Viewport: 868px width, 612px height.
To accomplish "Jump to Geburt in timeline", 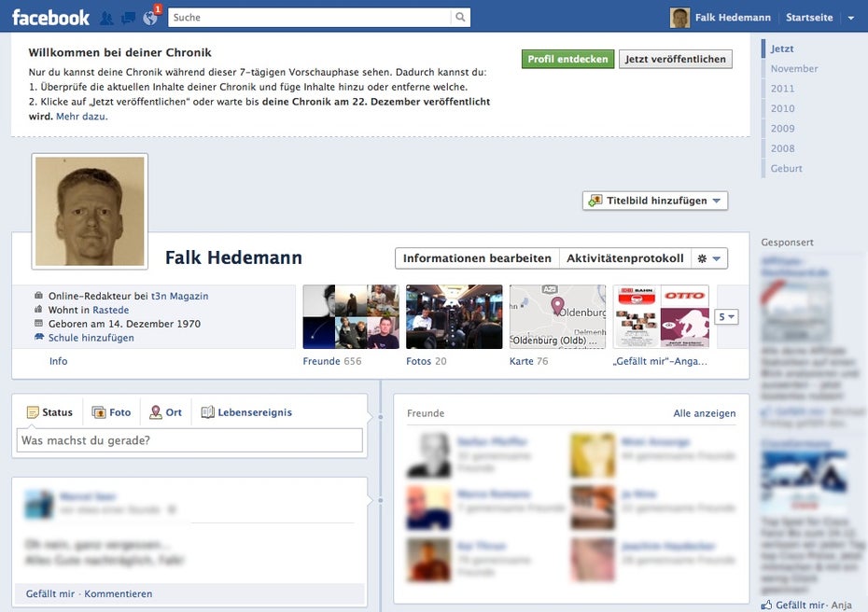I will [786, 168].
